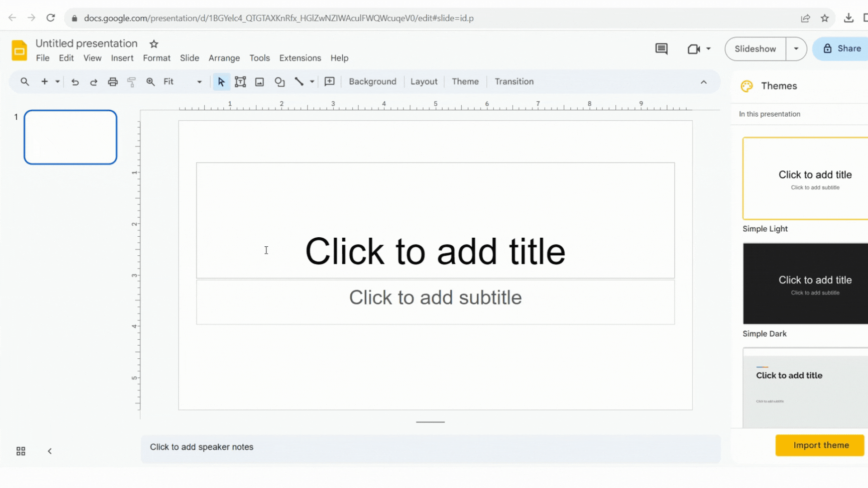Image resolution: width=868 pixels, height=488 pixels.
Task: Open the Extensions menu
Action: (x=300, y=58)
